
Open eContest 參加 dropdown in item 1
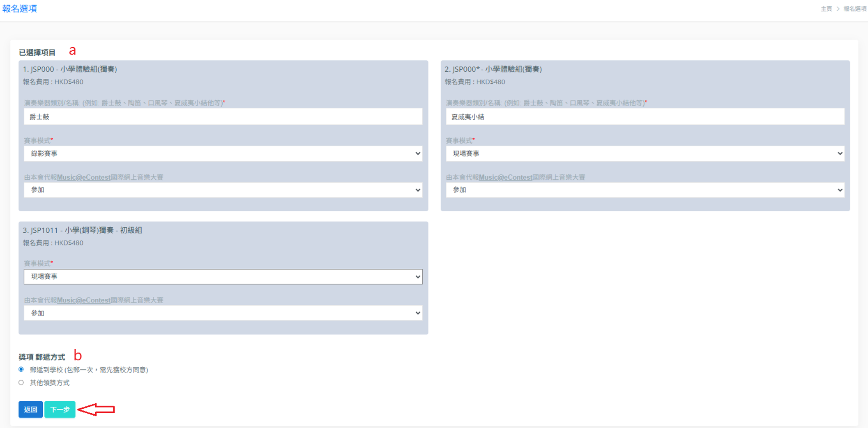click(223, 190)
